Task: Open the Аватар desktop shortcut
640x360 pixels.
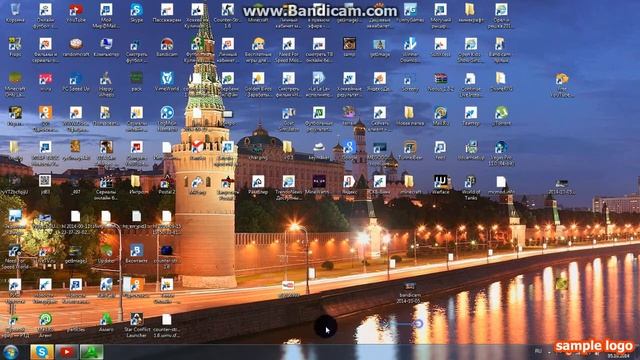Action: (106, 322)
